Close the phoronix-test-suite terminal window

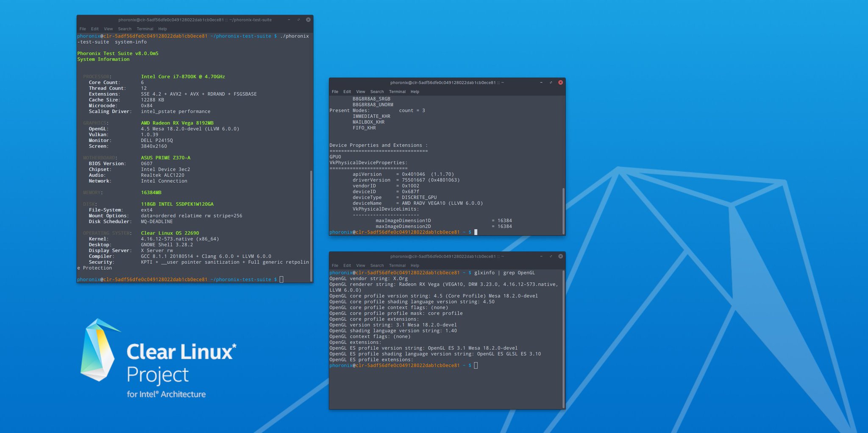tap(308, 20)
